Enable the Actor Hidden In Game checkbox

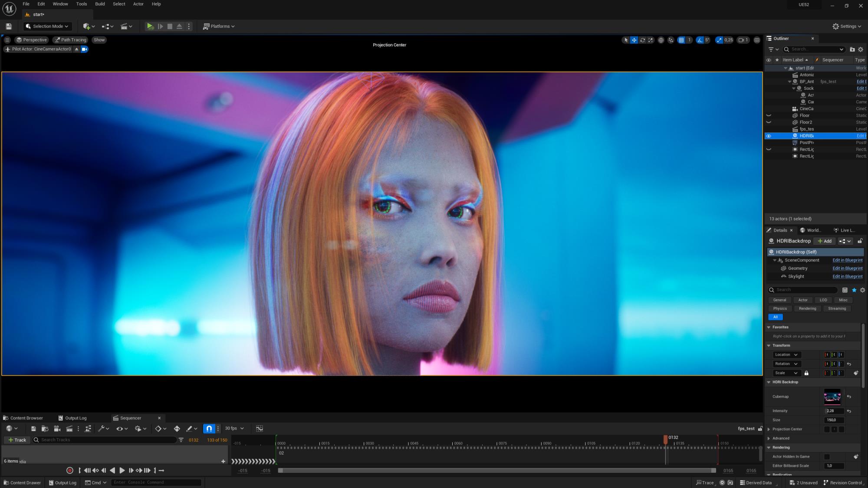(827, 457)
